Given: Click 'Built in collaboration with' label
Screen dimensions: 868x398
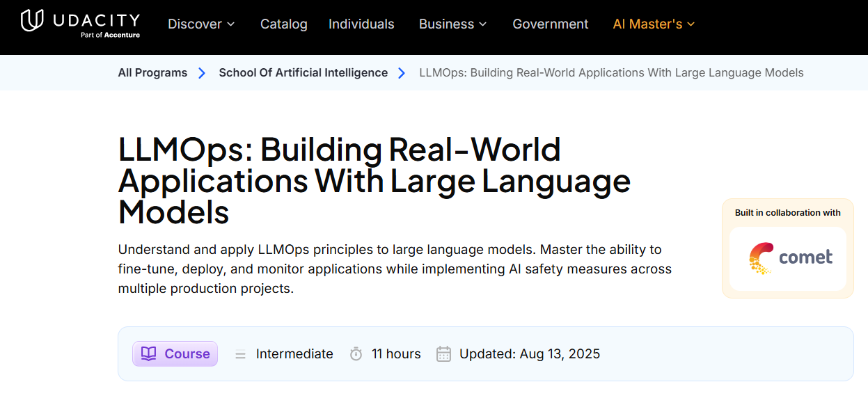Looking at the screenshot, I should pyautogui.click(x=788, y=213).
